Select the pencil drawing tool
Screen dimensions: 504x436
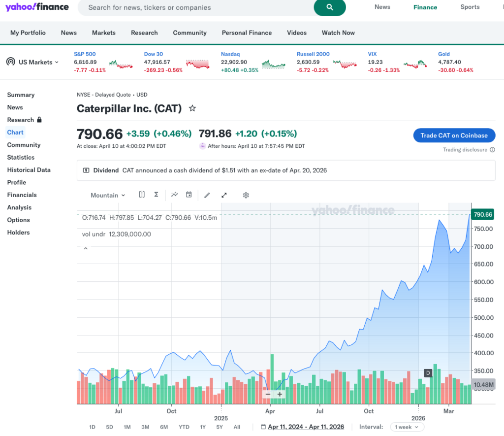click(x=207, y=195)
